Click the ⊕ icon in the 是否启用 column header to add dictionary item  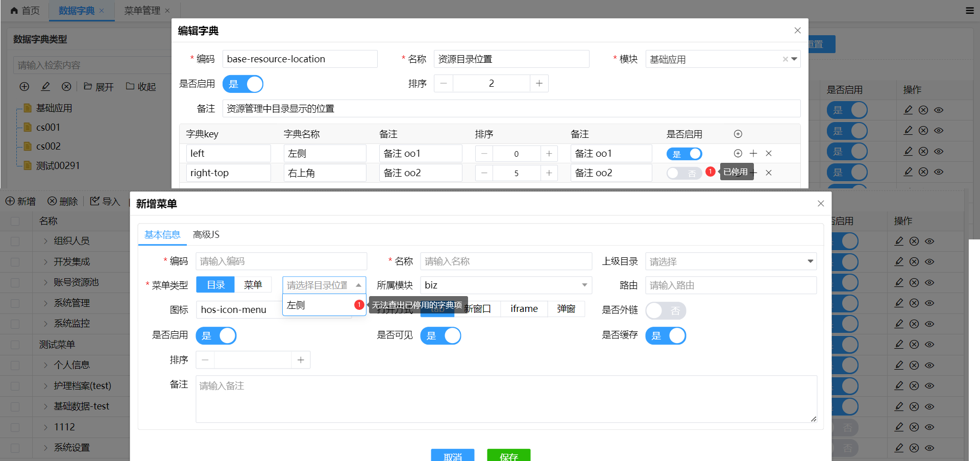pyautogui.click(x=738, y=134)
